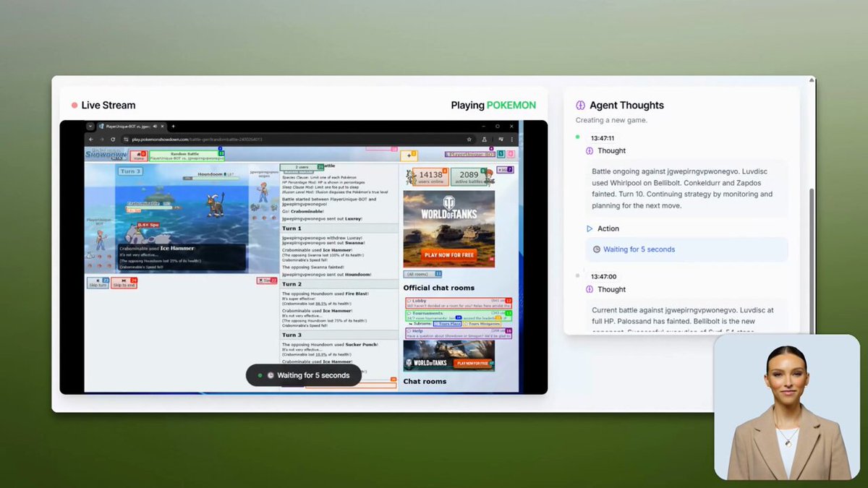Open the Chrome Labs flask icon
Viewport: 868px width, 488px height.
click(x=484, y=139)
